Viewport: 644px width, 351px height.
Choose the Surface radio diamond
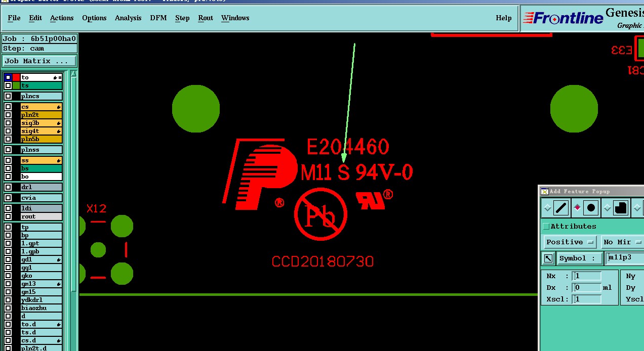point(607,208)
